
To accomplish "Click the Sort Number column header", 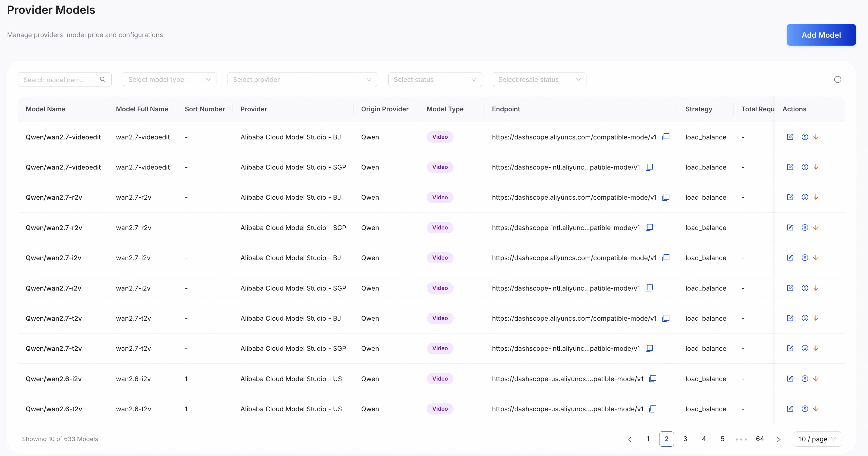I will tap(205, 109).
